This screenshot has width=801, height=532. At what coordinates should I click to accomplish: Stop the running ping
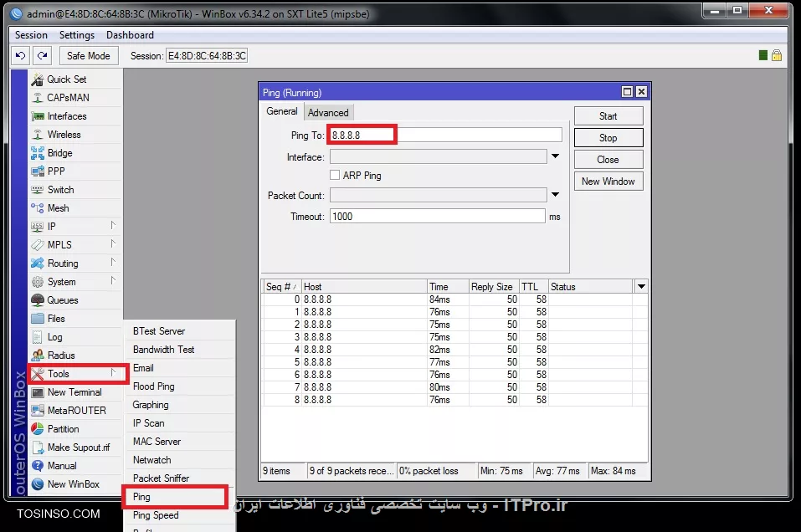point(608,138)
